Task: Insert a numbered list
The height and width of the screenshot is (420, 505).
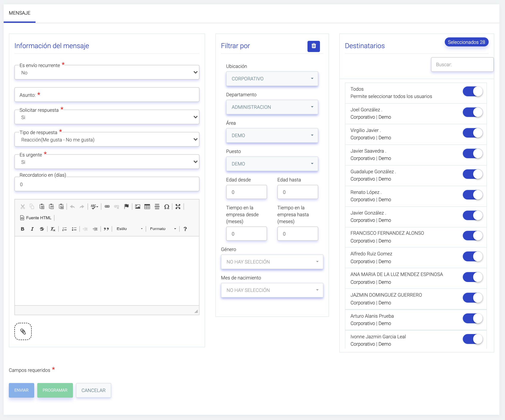Action: 65,229
